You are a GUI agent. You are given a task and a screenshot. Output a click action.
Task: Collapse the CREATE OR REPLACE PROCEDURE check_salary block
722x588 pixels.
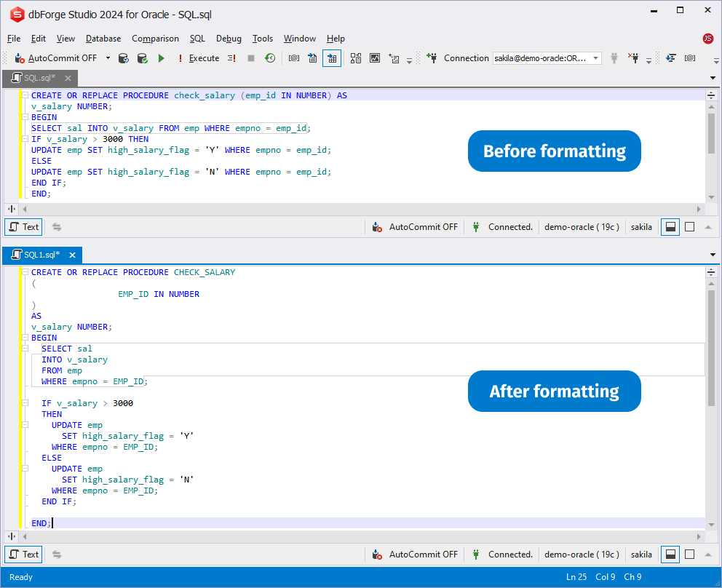coord(25,95)
